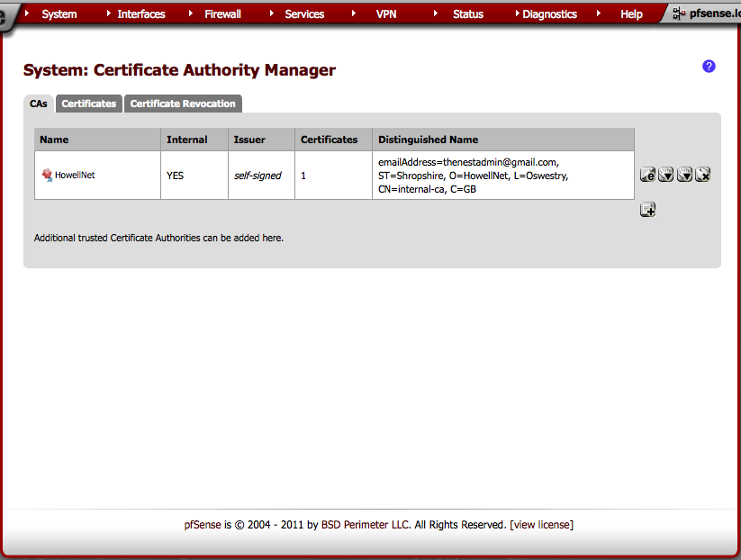Click the pfsense hostname icon in header
The height and width of the screenshot is (560, 741).
pyautogui.click(x=679, y=14)
